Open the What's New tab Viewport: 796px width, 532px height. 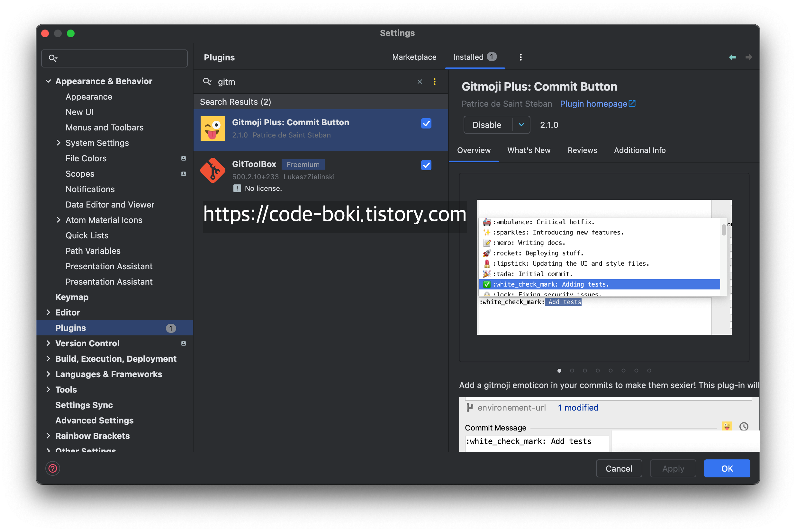pyautogui.click(x=529, y=150)
